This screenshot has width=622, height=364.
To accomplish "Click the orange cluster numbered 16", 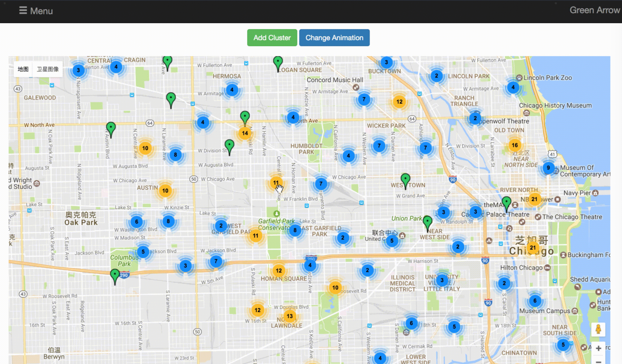I will [x=515, y=145].
